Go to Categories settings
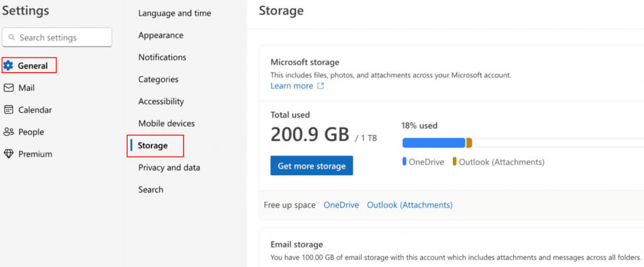This screenshot has width=644, height=267. coord(158,79)
